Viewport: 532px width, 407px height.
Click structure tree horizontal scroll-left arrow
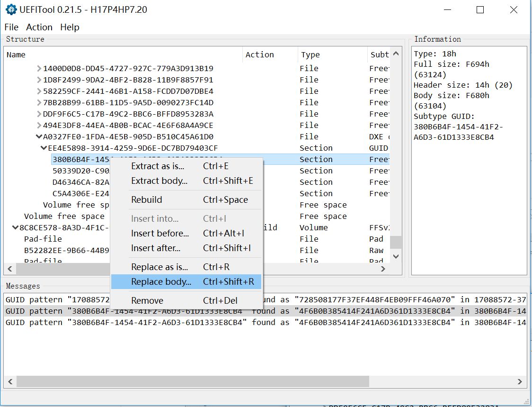[x=10, y=269]
